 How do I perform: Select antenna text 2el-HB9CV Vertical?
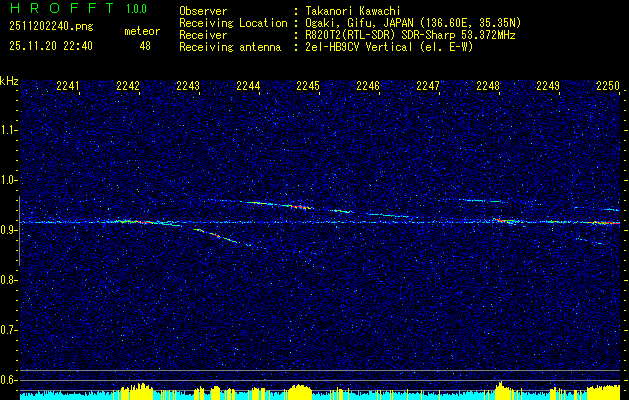click(359, 47)
